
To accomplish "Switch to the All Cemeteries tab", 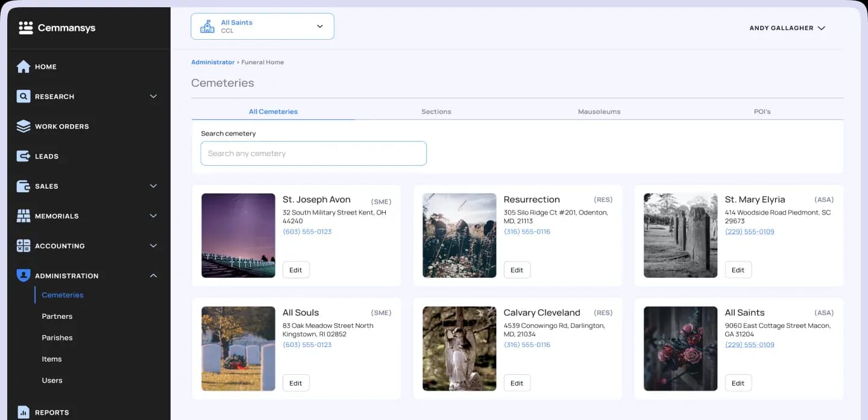I will tap(273, 111).
